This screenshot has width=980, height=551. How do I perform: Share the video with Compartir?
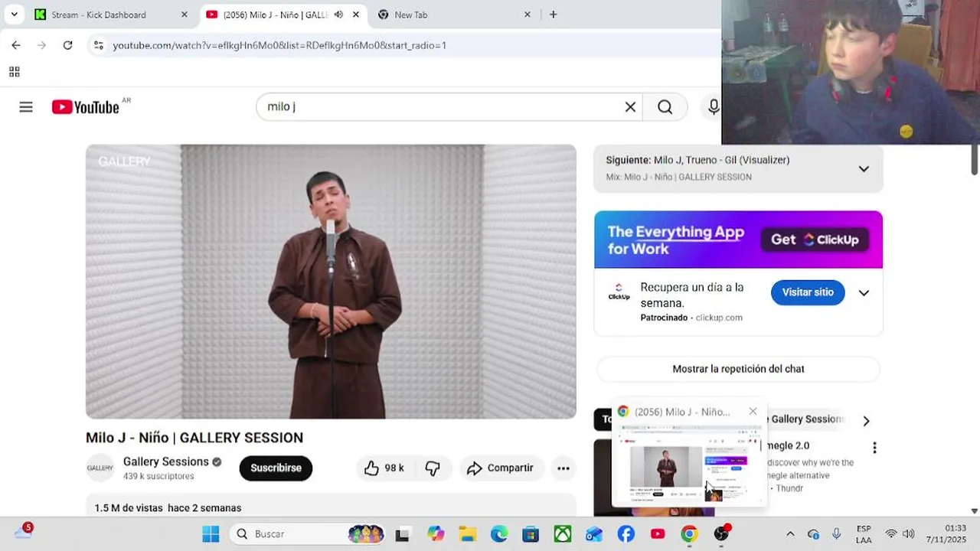tap(501, 468)
